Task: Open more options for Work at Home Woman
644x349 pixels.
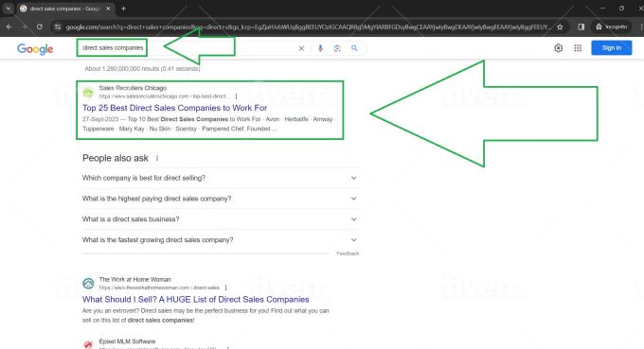Action: (x=226, y=288)
